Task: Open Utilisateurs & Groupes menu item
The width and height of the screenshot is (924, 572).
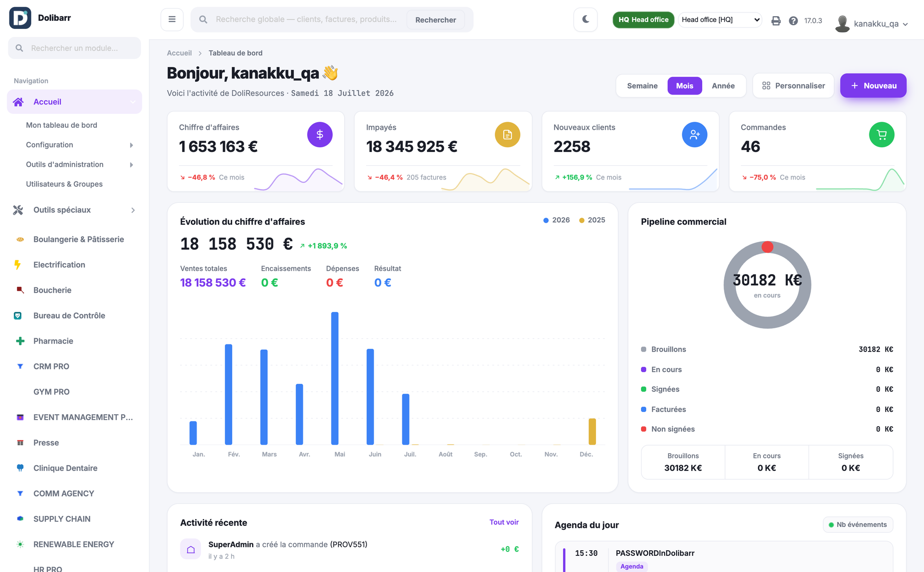Action: tap(64, 184)
